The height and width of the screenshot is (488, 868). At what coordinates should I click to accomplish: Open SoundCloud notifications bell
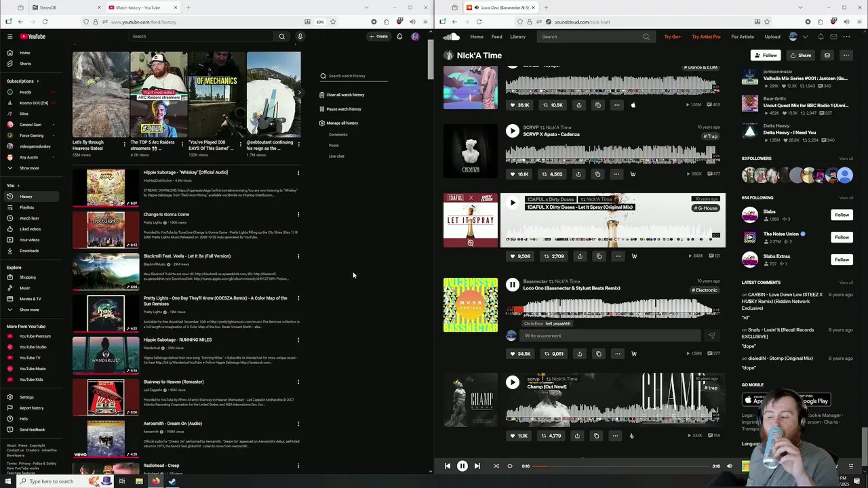click(x=821, y=37)
